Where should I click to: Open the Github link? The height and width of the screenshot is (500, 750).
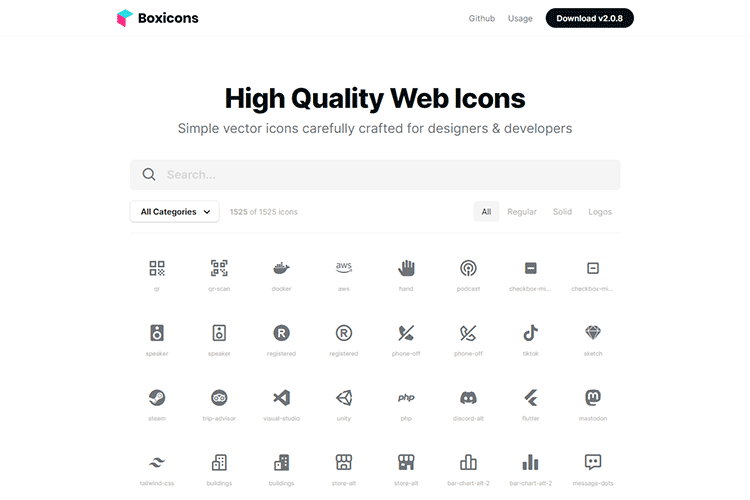[x=482, y=18]
